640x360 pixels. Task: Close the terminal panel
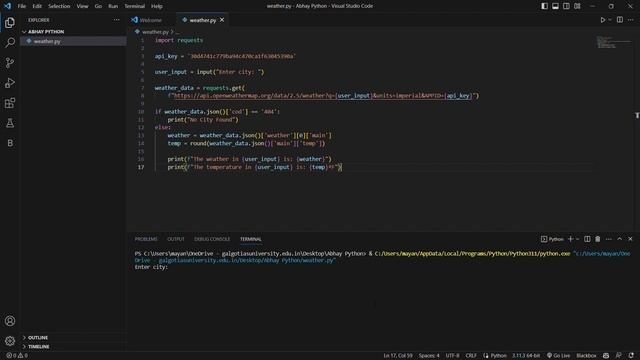[x=630, y=239]
